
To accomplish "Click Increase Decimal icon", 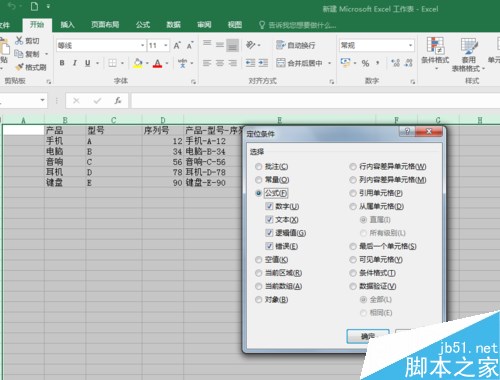I will click(396, 63).
